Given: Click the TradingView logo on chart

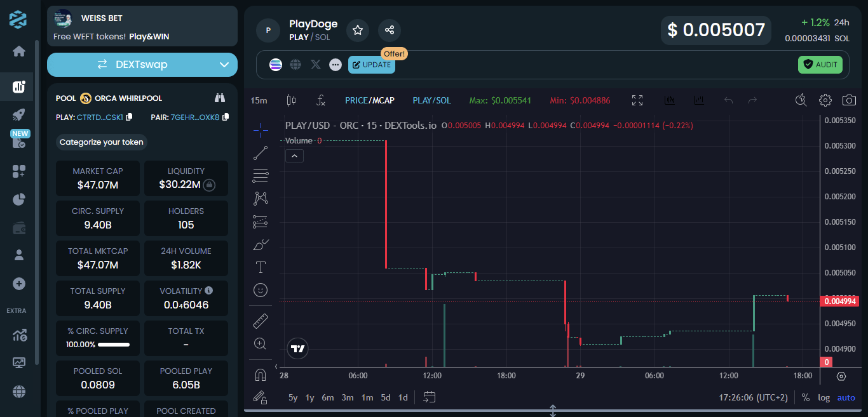Looking at the screenshot, I should pos(297,348).
